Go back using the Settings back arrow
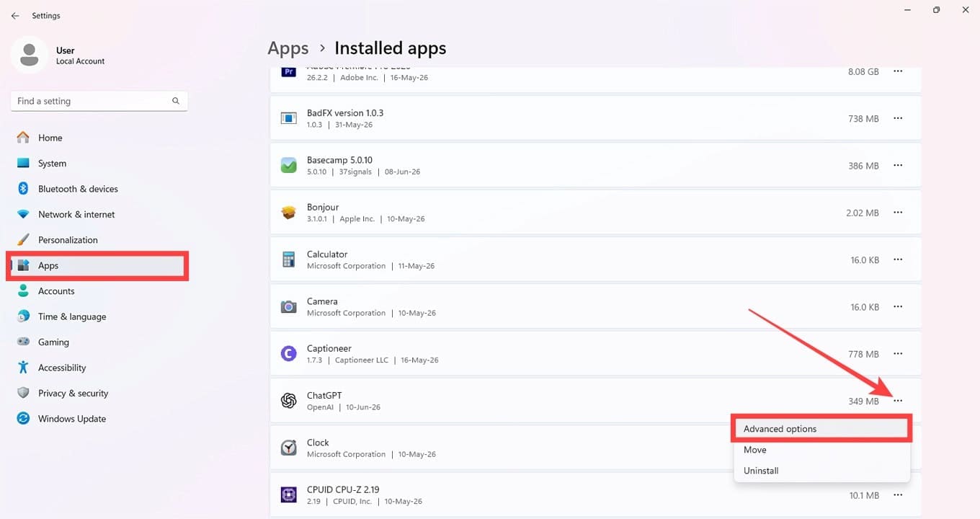The height and width of the screenshot is (519, 980). [x=15, y=15]
